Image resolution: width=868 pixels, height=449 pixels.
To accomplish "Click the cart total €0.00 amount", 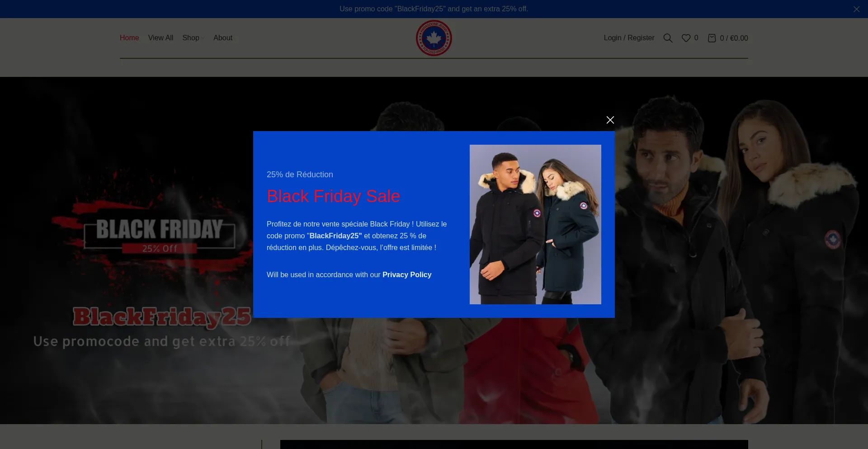I will point(739,38).
